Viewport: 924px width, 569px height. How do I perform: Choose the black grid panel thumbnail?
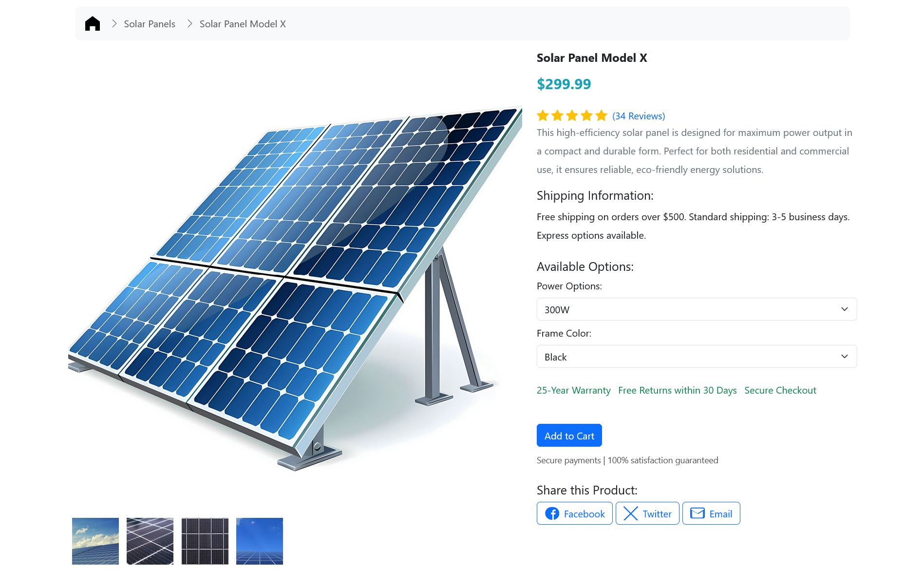[205, 541]
